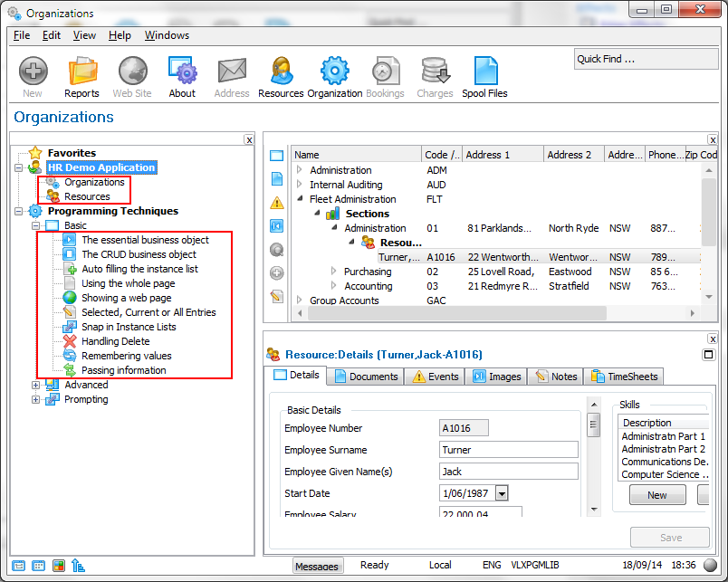
Task: Close the instance list pane with its X
Action: pos(713,139)
